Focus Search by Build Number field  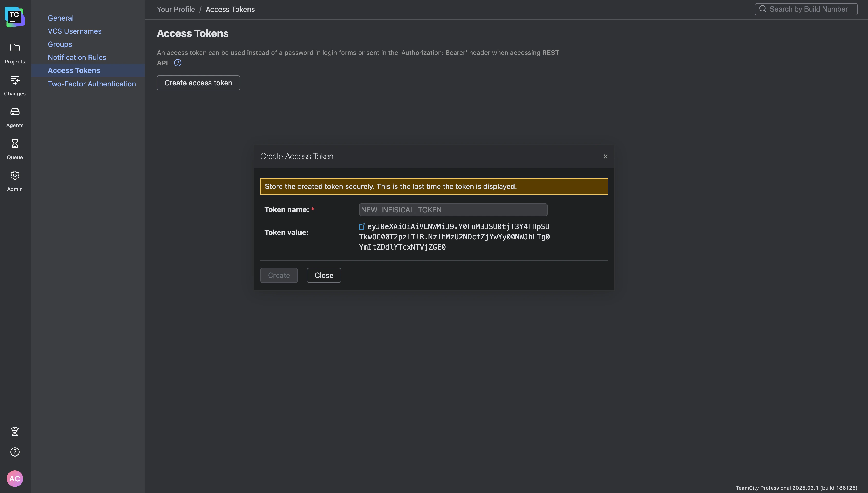[x=806, y=9]
